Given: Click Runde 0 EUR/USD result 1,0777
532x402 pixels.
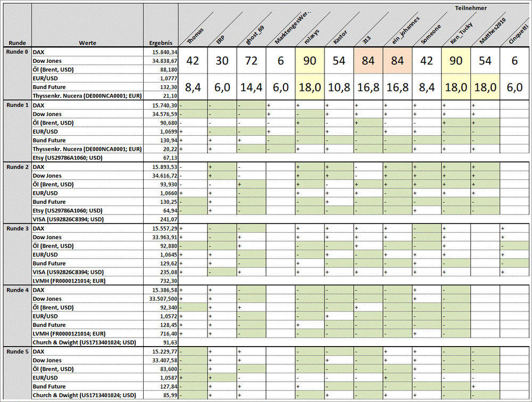Looking at the screenshot, I should coord(161,78).
